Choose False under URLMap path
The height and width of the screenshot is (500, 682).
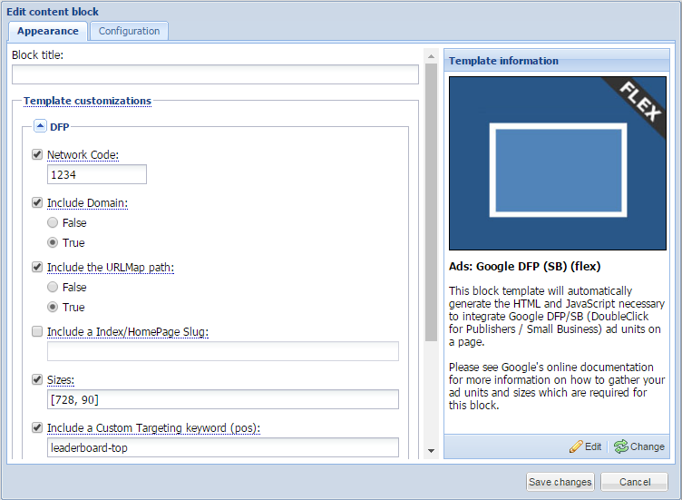click(53, 287)
